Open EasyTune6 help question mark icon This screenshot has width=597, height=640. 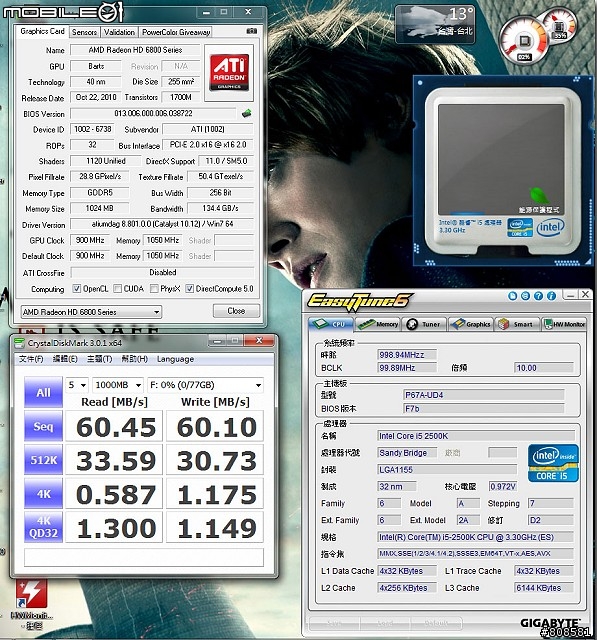(x=538, y=296)
